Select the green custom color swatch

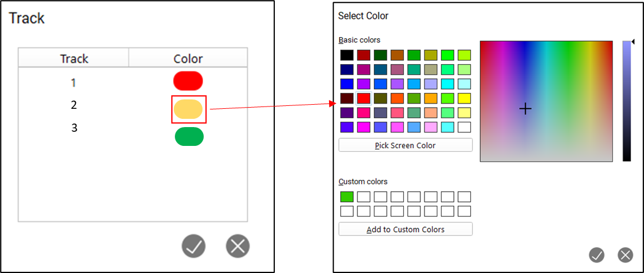(347, 197)
